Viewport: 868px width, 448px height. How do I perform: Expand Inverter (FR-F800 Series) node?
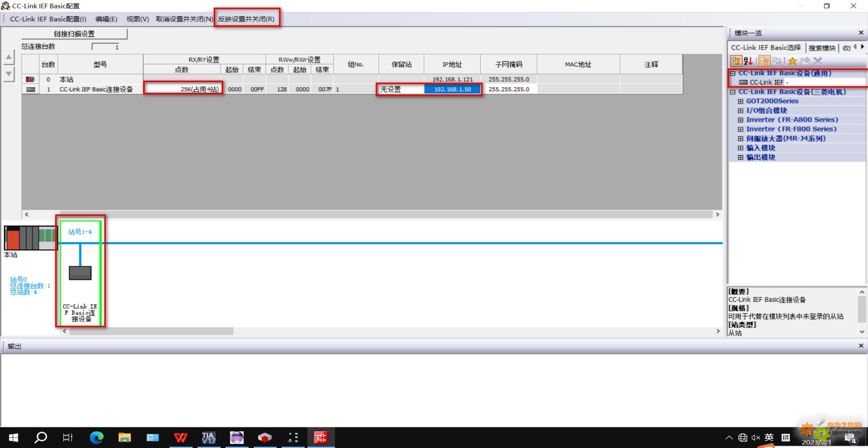pyautogui.click(x=740, y=129)
